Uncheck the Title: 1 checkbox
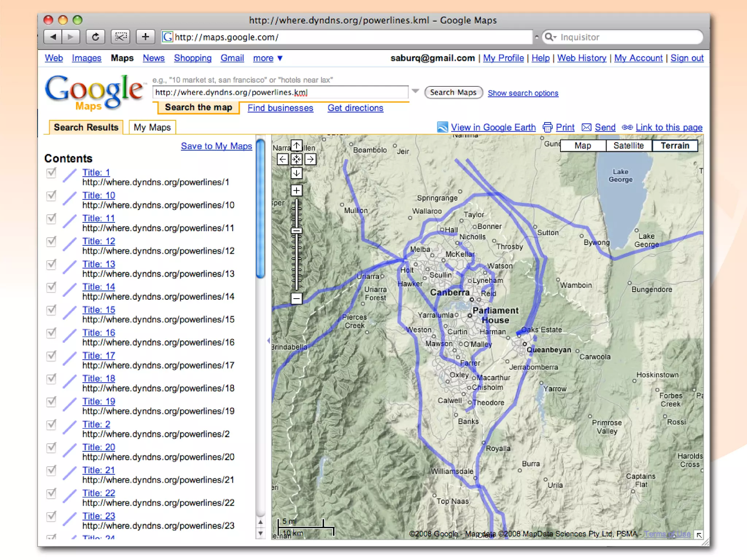 51,173
